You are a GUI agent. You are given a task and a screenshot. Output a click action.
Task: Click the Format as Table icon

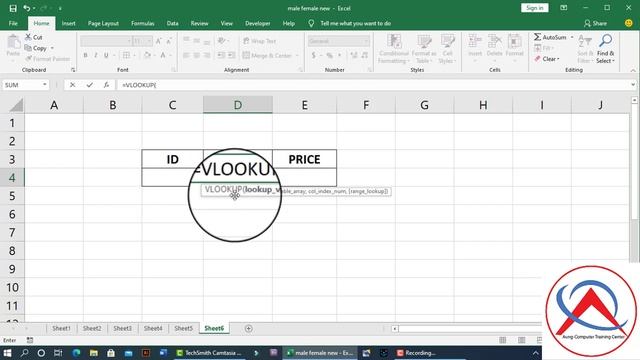[x=424, y=41]
